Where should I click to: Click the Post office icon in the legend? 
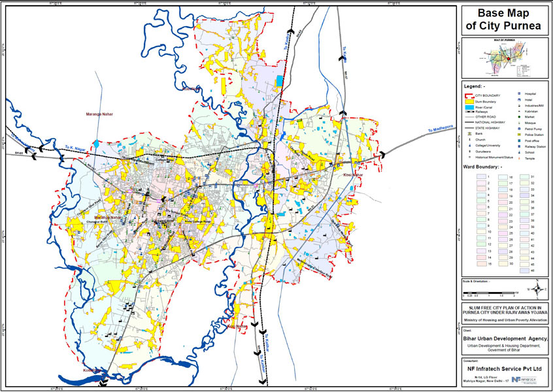[519, 140]
